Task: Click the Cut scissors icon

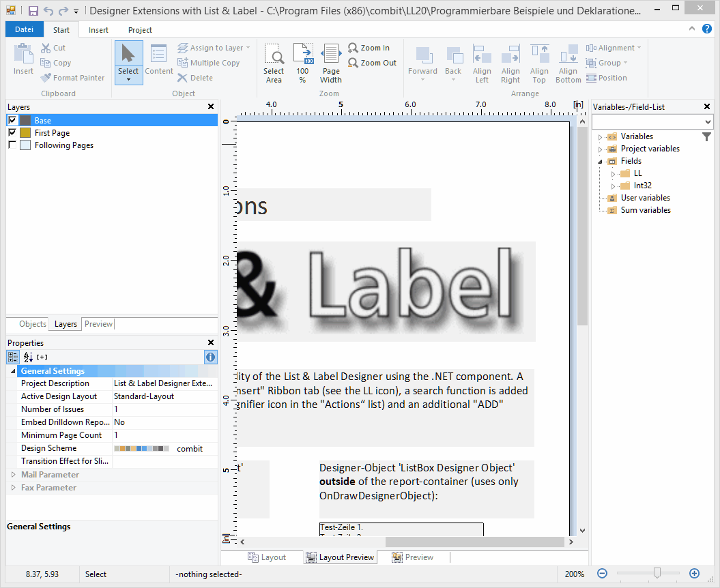Action: (x=46, y=48)
